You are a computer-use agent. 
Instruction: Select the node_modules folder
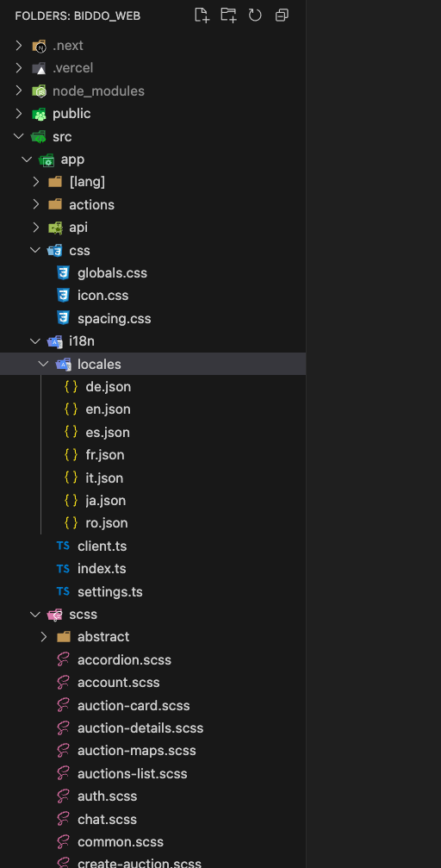(x=98, y=91)
